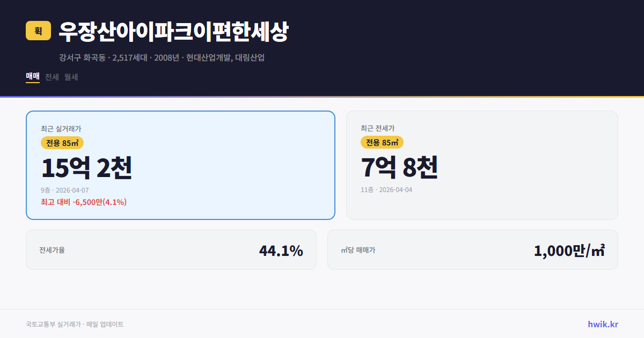Click the 전용 85㎡ badge on the sale card
The height and width of the screenshot is (338, 644).
[63, 143]
